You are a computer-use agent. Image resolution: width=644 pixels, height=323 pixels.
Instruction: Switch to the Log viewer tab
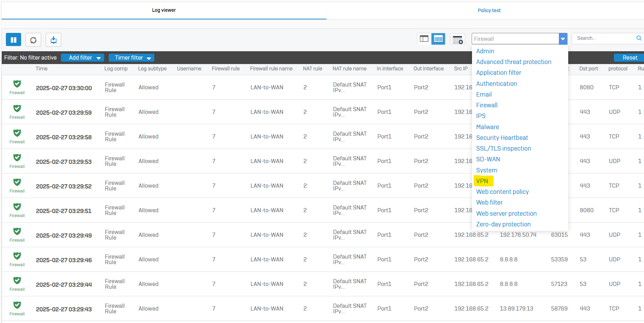click(164, 10)
